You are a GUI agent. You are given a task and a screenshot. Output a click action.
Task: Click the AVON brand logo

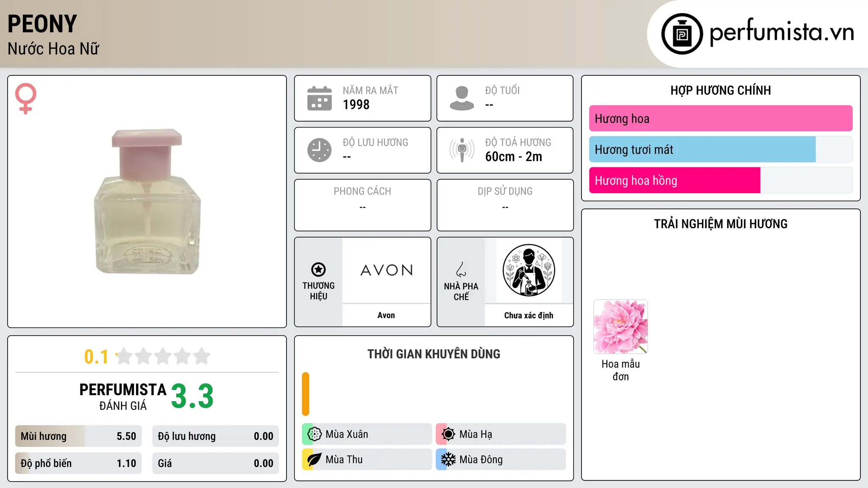[387, 270]
